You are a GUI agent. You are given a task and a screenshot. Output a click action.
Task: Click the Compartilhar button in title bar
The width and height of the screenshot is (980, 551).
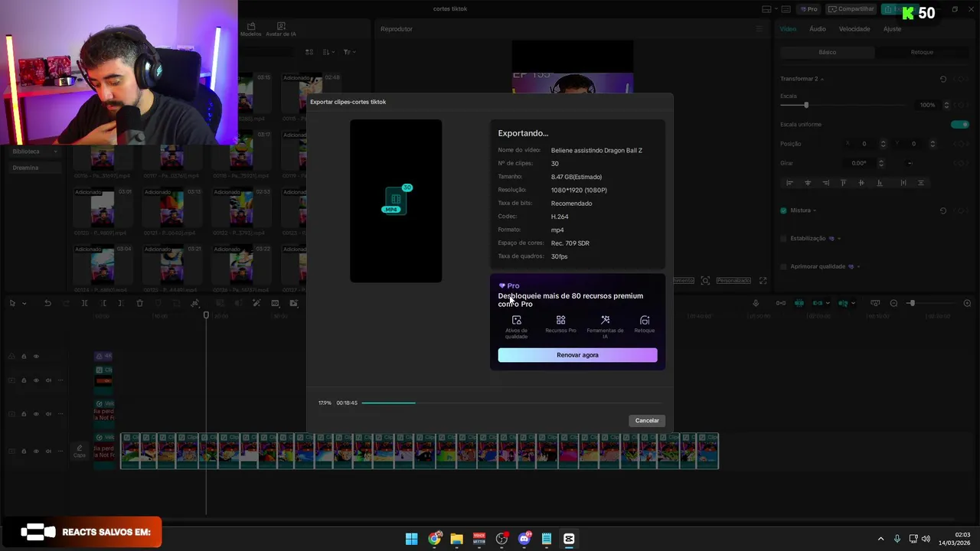pyautogui.click(x=850, y=9)
